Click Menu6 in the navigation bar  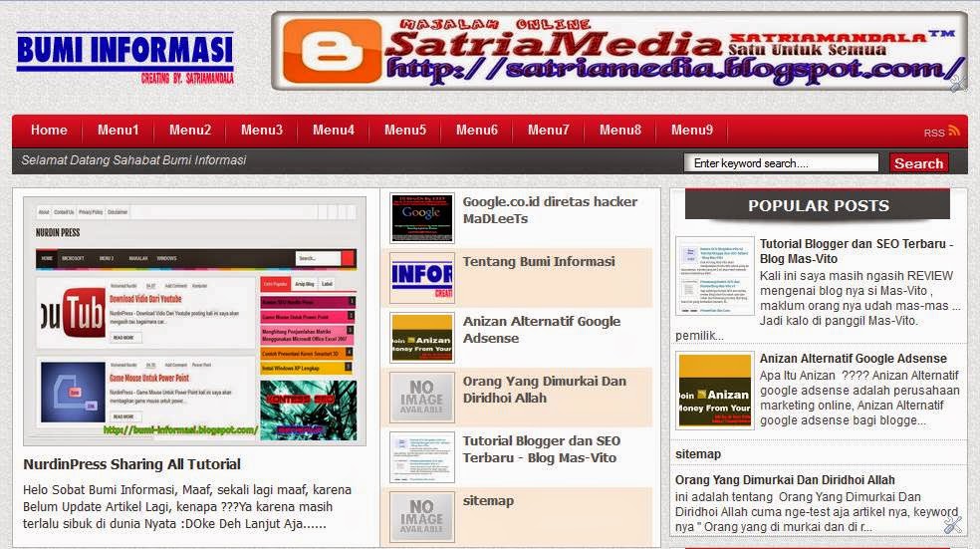coord(477,131)
